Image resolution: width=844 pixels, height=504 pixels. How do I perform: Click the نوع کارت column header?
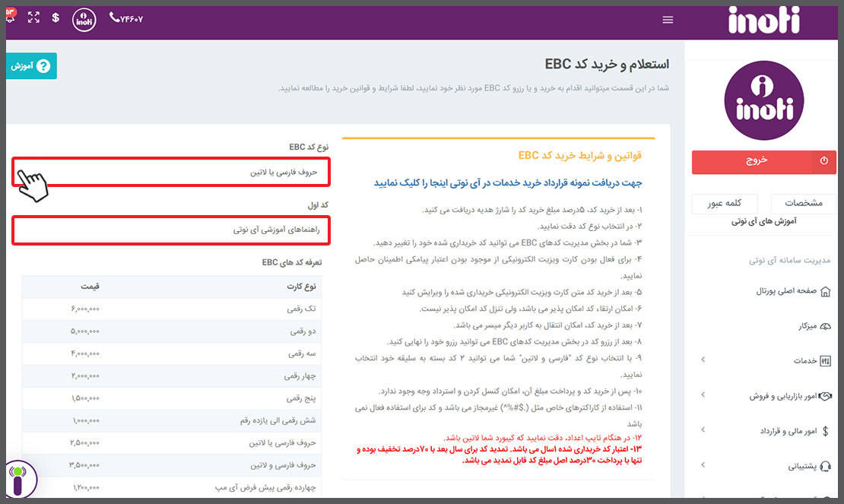pos(301,286)
